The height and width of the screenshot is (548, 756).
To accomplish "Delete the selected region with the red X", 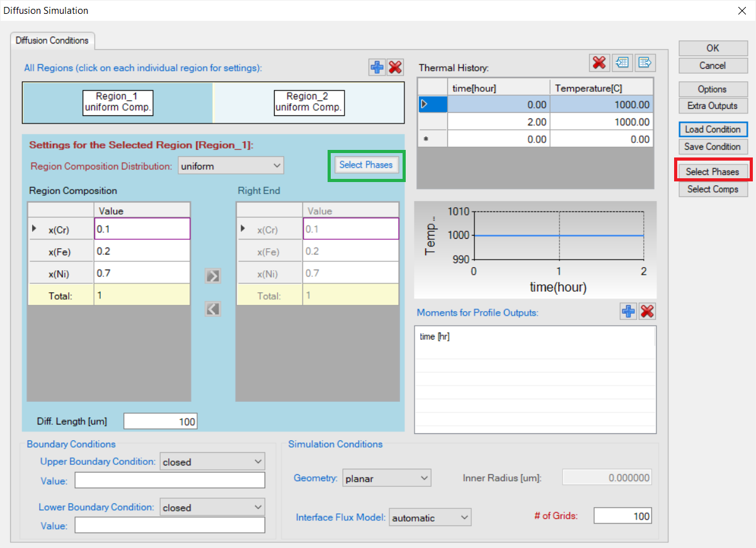I will 395,67.
